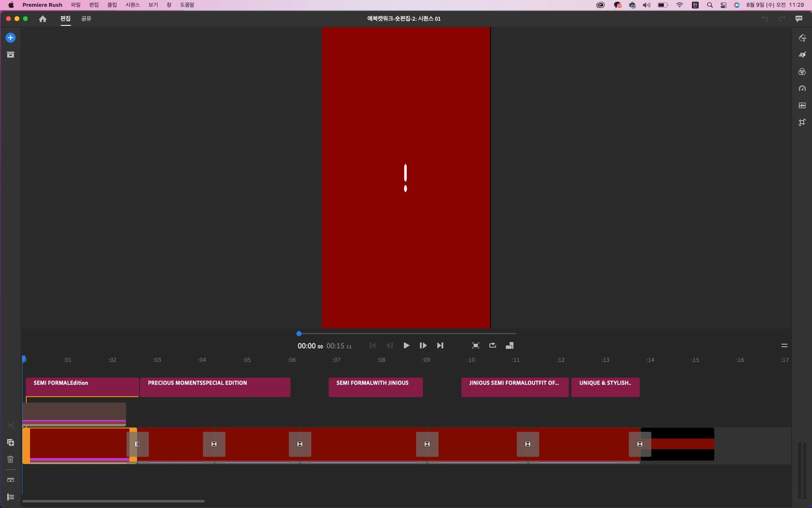This screenshot has height=508, width=812.
Task: Switch to the 공유 tab
Action: [86, 19]
